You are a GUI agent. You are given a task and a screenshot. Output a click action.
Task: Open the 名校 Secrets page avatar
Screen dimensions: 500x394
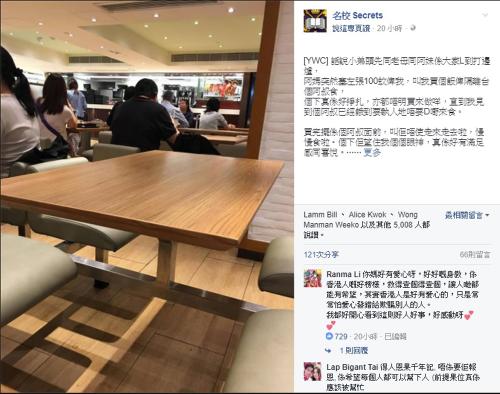[x=315, y=21]
